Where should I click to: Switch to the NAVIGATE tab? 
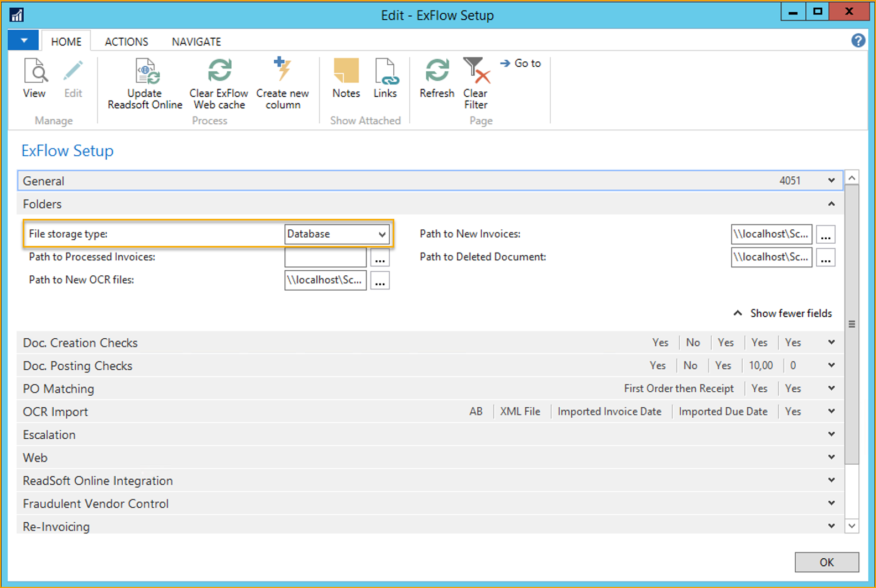[196, 41]
